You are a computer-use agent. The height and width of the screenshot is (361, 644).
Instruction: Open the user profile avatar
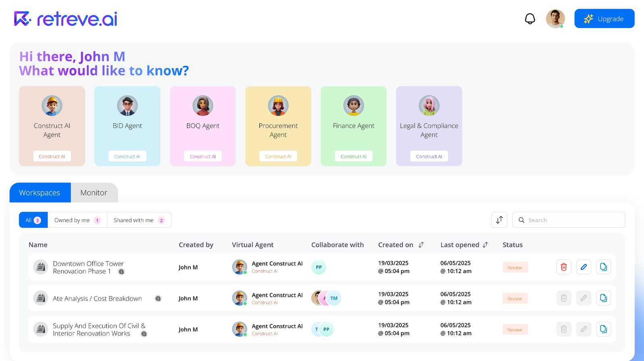pos(555,19)
